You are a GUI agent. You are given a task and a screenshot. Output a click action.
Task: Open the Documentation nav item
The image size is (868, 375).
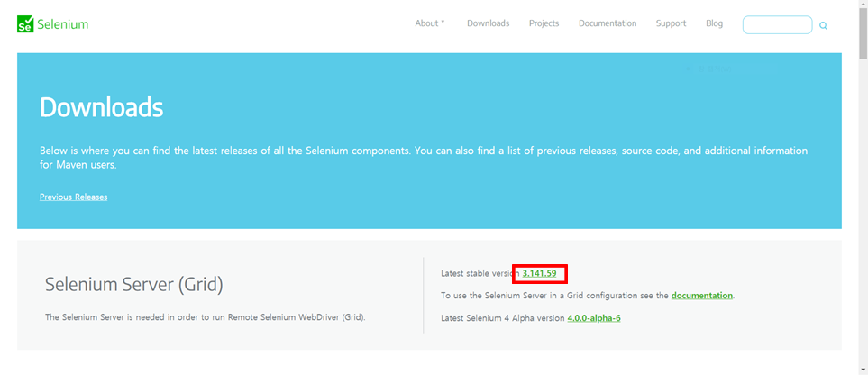[x=608, y=23]
